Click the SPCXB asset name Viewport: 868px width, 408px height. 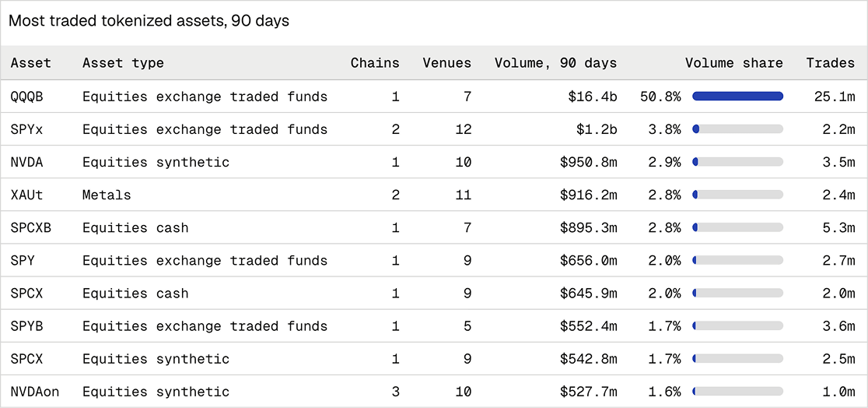click(30, 227)
